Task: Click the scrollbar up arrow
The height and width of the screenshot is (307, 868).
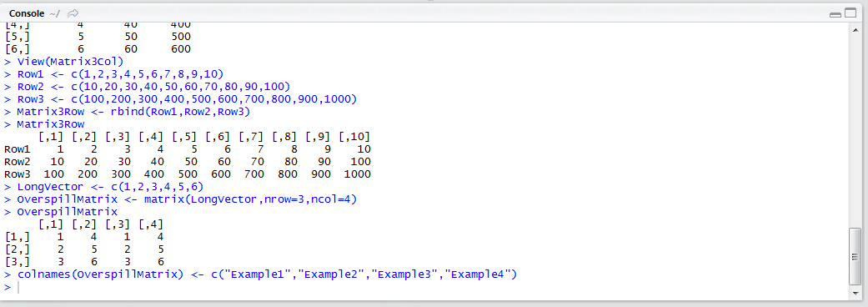Action: click(x=854, y=29)
